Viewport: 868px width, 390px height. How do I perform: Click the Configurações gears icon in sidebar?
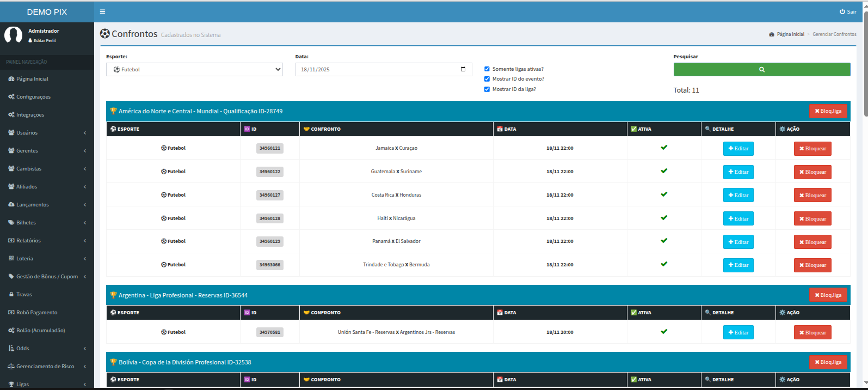click(x=11, y=97)
